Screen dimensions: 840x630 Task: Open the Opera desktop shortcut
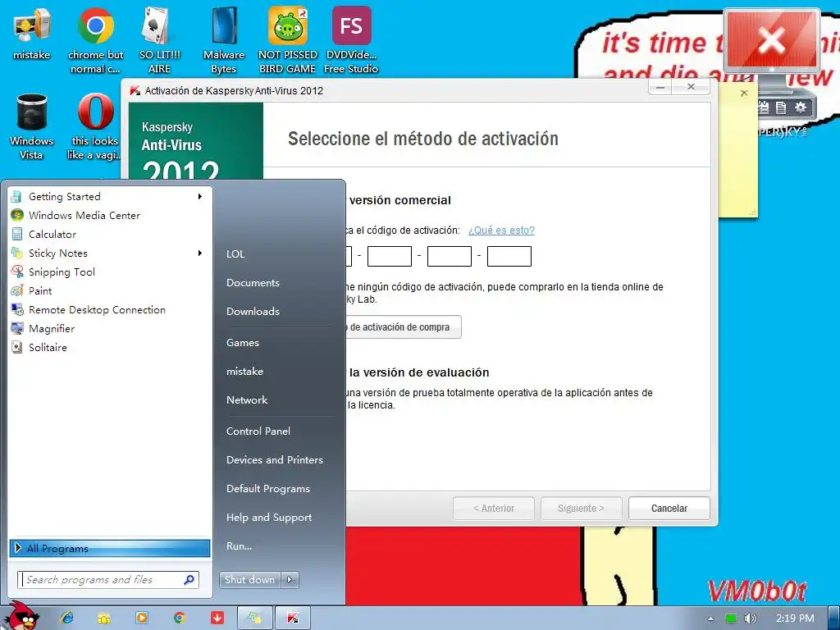point(95,127)
